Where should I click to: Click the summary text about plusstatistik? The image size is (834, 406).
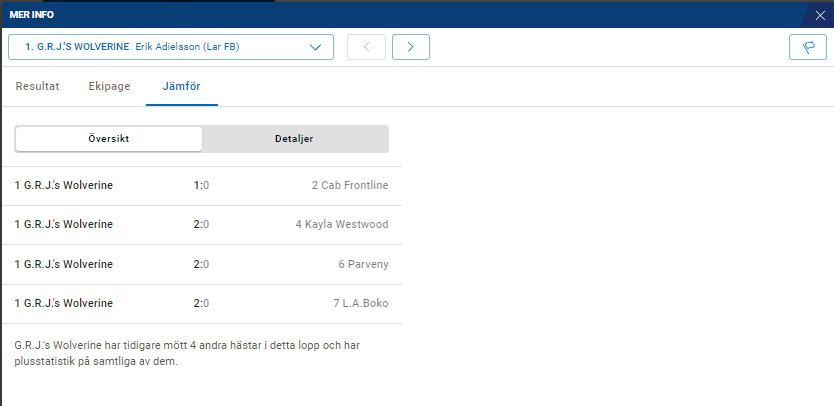[187, 353]
